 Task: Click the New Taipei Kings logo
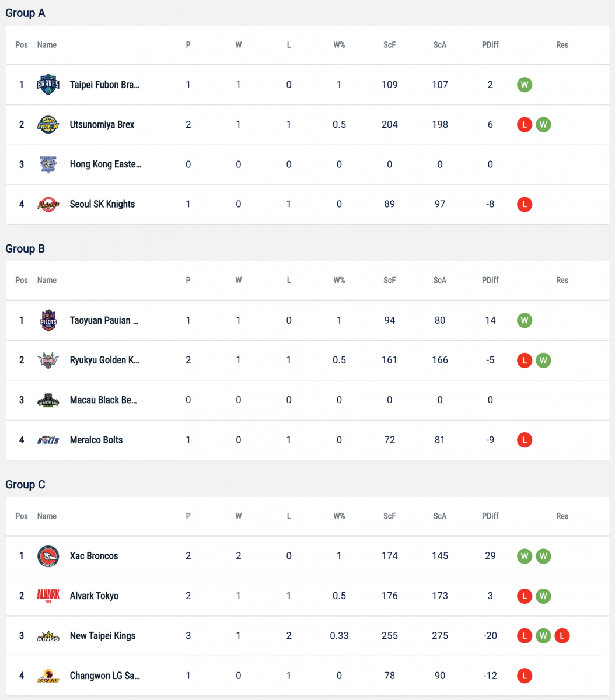click(x=48, y=636)
